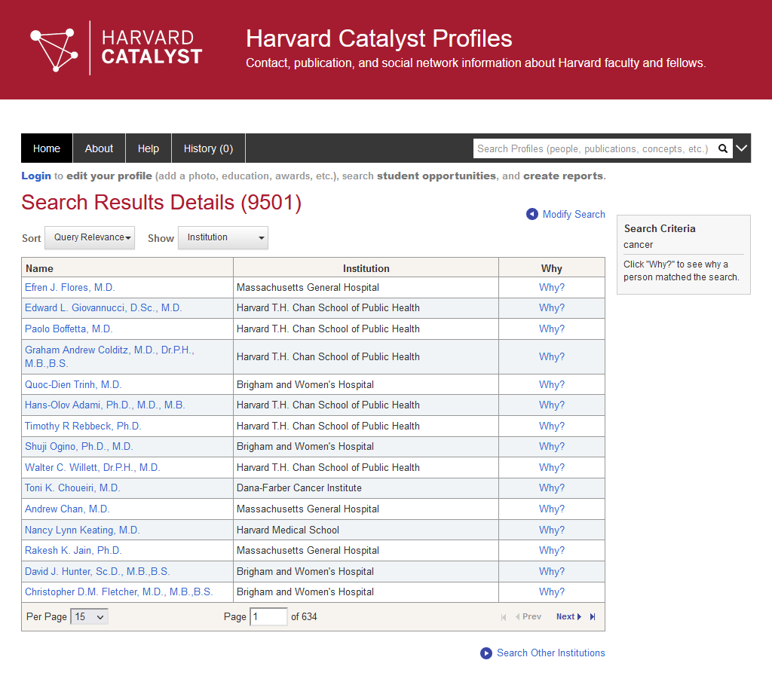The height and width of the screenshot is (700, 772).
Task: Open Paolo Boffetta profile
Action: pyautogui.click(x=69, y=329)
